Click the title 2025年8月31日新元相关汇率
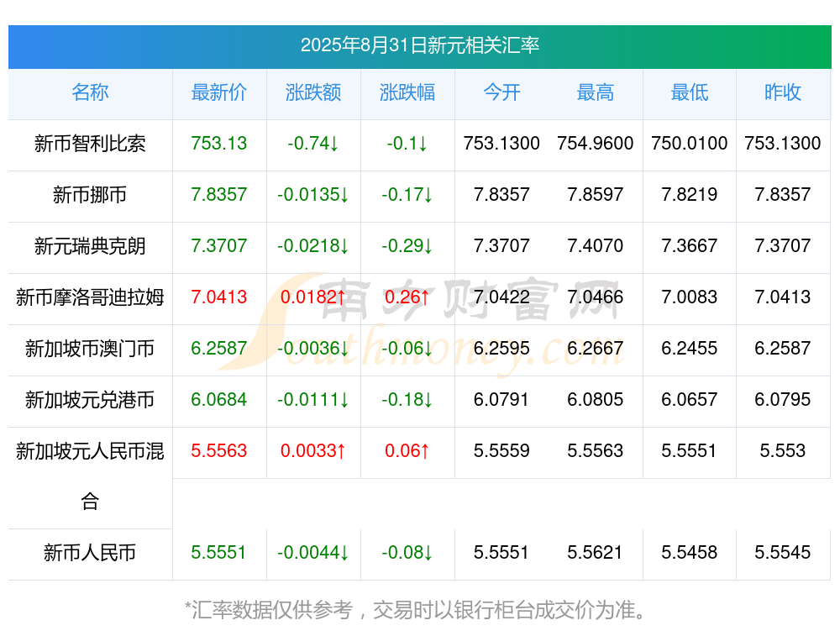Screen dimensions: 840x636 [x=419, y=45]
